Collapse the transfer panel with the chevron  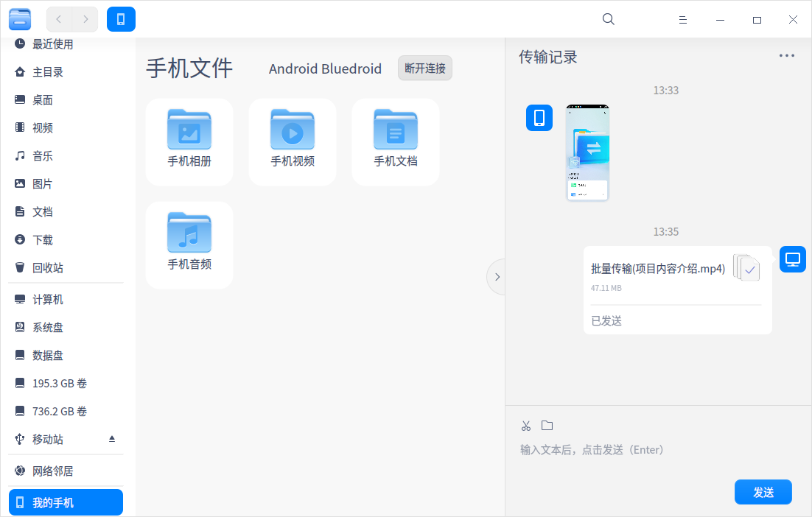[x=497, y=277]
